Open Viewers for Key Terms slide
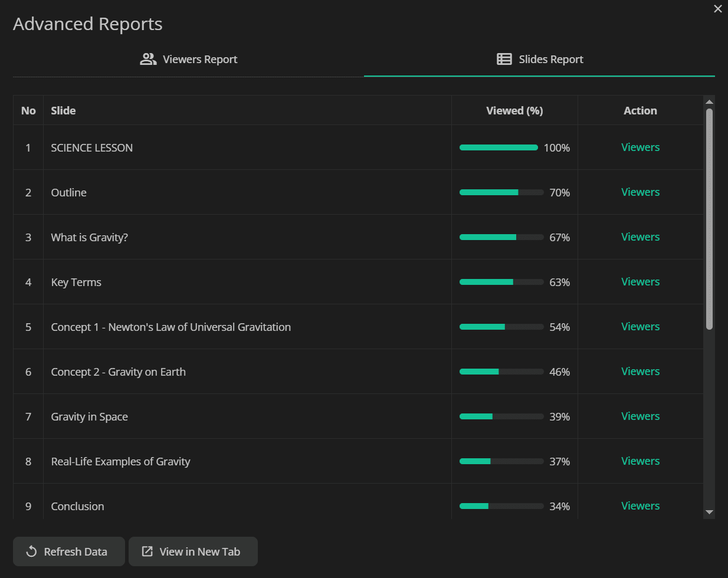728x578 pixels. tap(640, 282)
